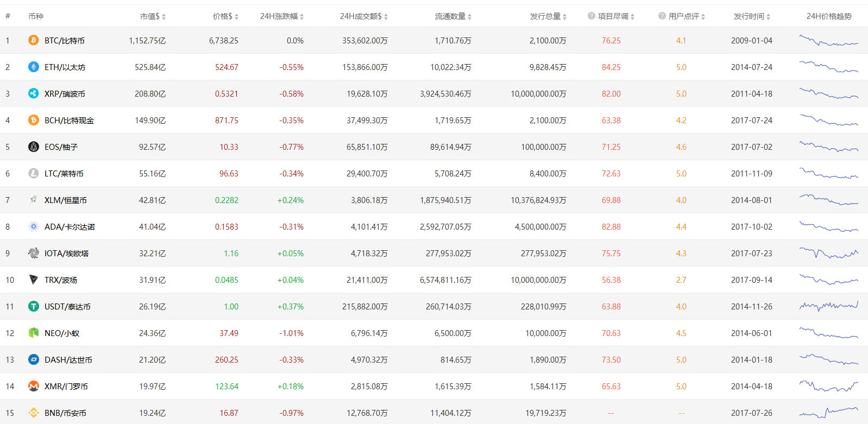
Task: Click the EOS coin icon
Action: pyautogui.click(x=34, y=147)
